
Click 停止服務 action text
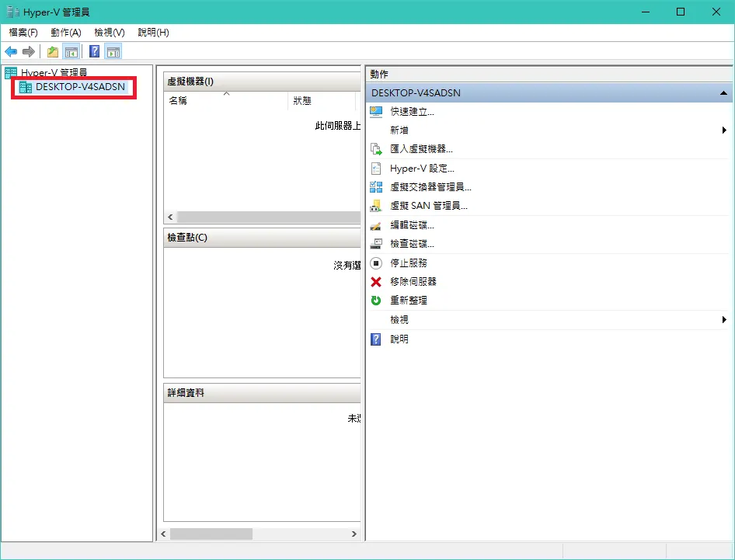tap(408, 263)
